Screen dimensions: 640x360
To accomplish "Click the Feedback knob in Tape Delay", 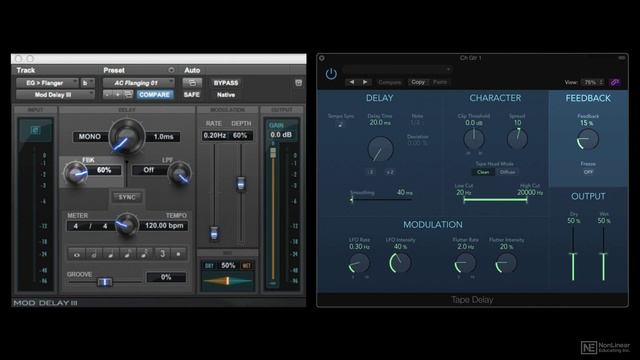I will pos(588,139).
